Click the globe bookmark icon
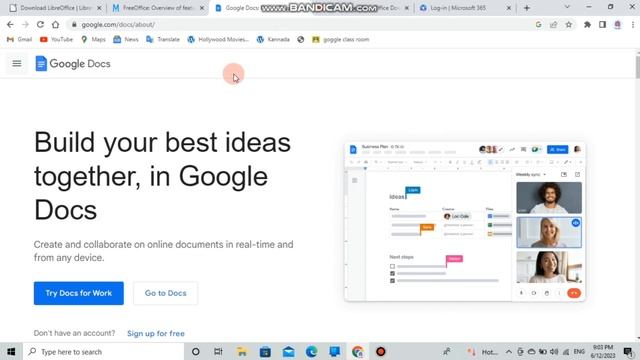Screen dimensions: 640x360 click(x=301, y=40)
